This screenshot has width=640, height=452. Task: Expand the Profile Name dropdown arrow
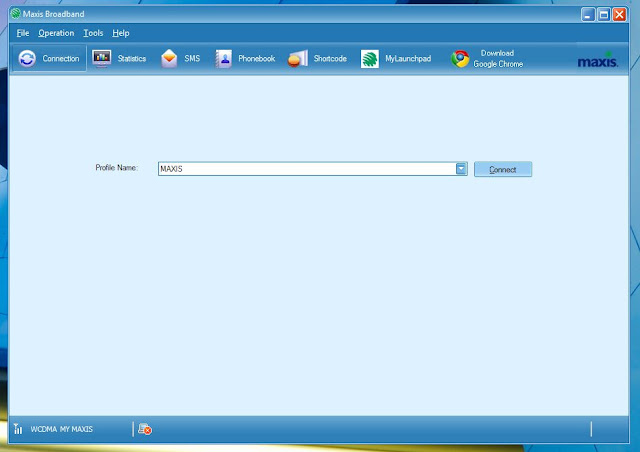click(461, 169)
